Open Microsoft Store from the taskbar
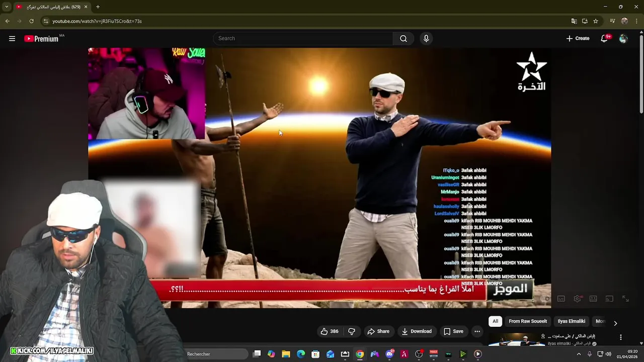The image size is (644, 362). pos(315,354)
